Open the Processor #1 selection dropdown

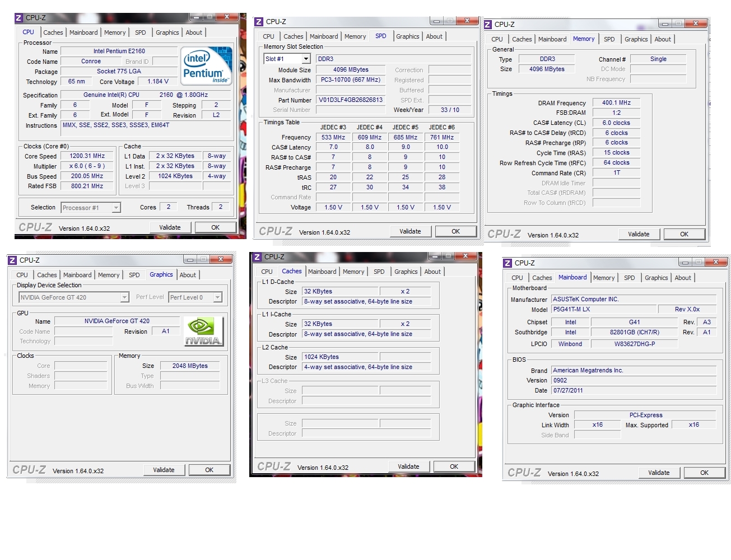pyautogui.click(x=117, y=208)
